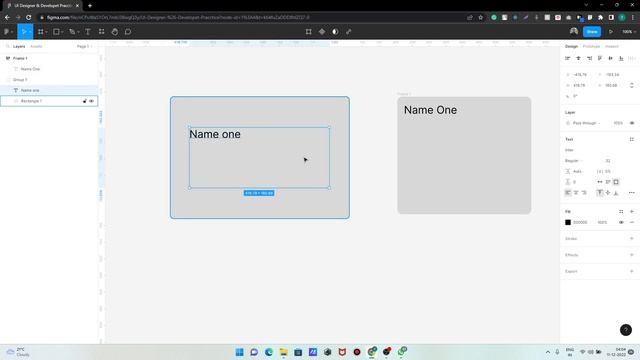
Task: Click the X position input field
Action: 580,75
